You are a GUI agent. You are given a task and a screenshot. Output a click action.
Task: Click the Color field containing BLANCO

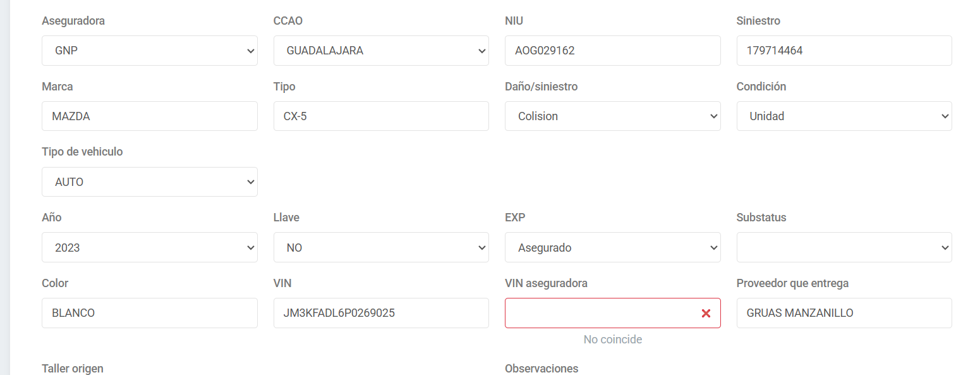[x=150, y=313]
